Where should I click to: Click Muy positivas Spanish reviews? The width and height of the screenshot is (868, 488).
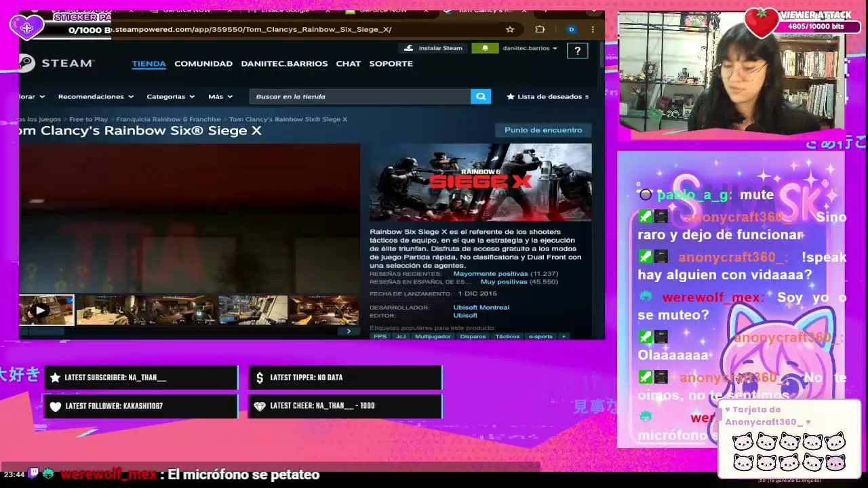(x=504, y=281)
